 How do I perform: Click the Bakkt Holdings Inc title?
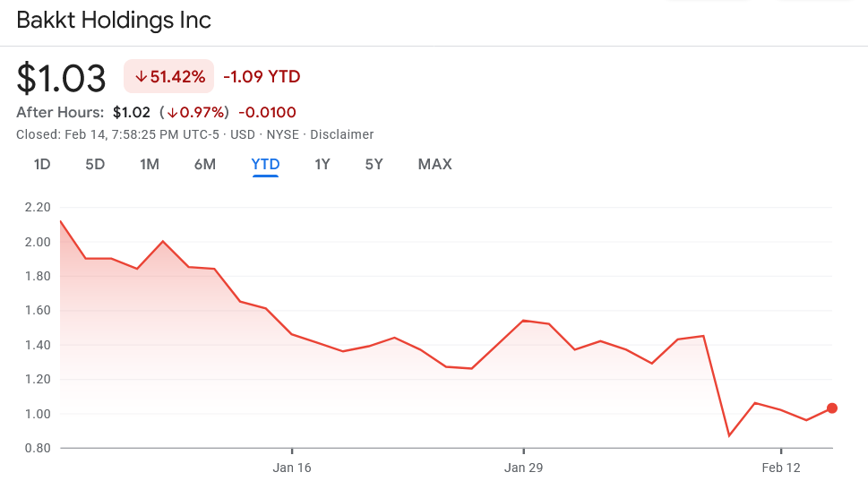(x=114, y=20)
